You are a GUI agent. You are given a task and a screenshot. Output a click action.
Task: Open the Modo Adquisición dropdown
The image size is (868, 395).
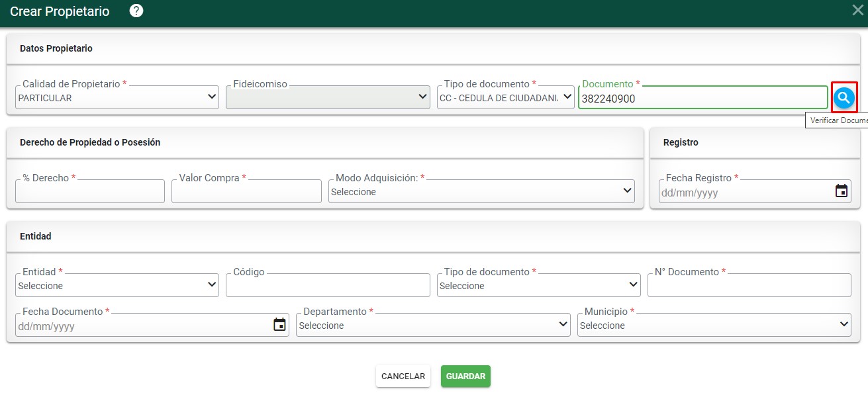coord(481,191)
